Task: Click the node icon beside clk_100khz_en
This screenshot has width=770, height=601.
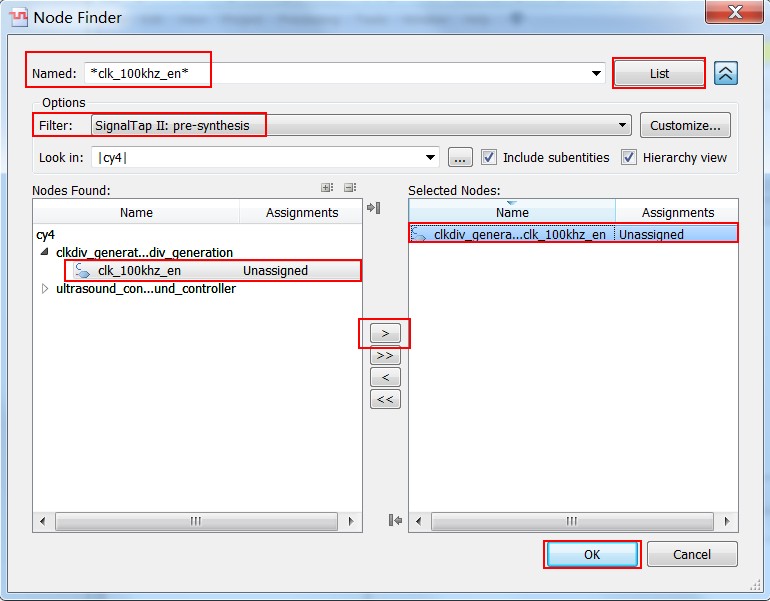Action: pyautogui.click(x=82, y=271)
